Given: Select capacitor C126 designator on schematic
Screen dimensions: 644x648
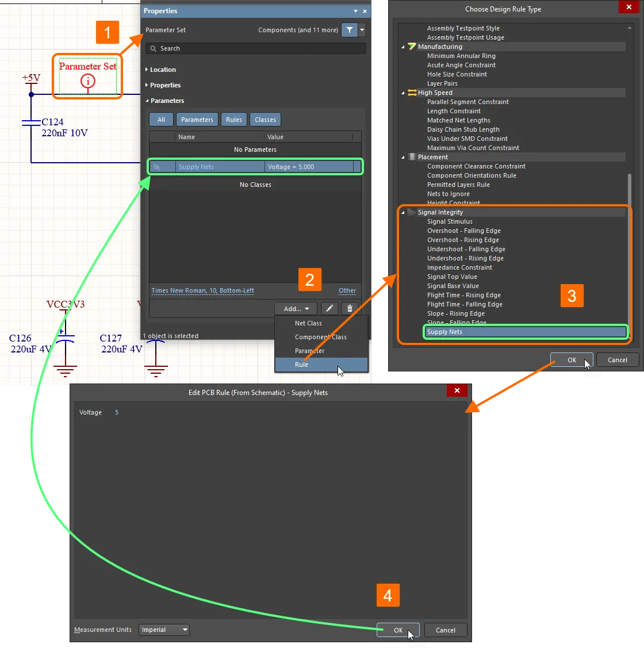Looking at the screenshot, I should point(20,338).
